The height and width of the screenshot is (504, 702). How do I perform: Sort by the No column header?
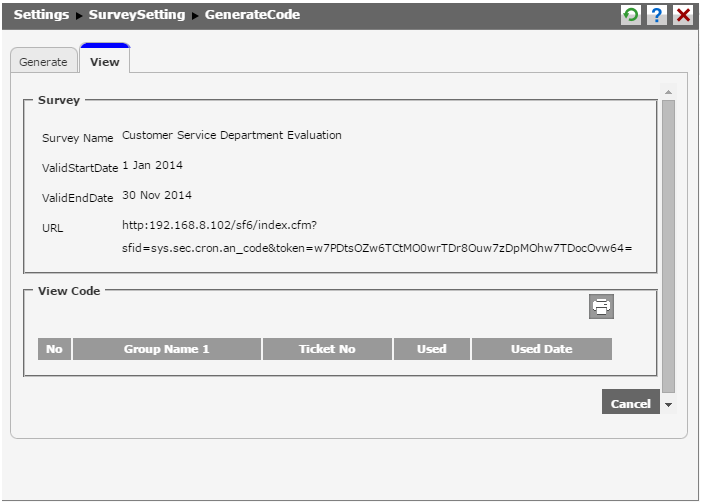[54, 349]
